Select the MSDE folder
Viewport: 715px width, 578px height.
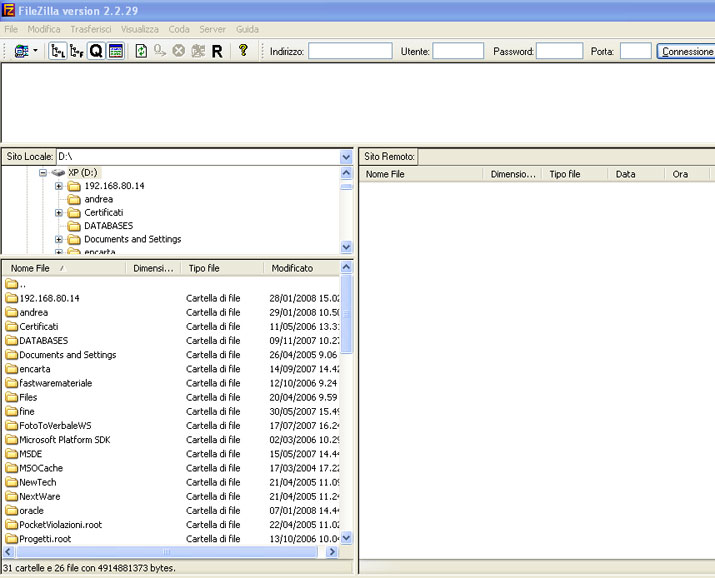click(31, 454)
